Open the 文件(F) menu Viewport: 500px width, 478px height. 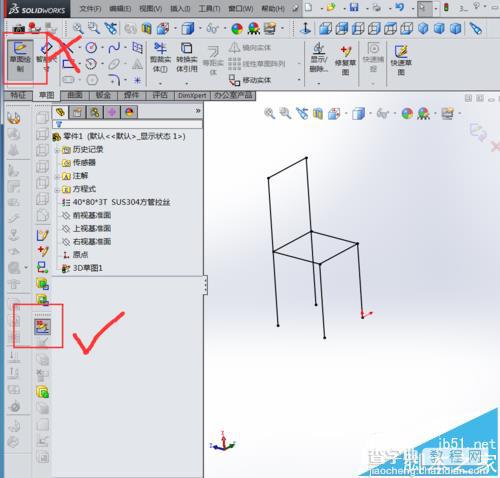point(90,8)
